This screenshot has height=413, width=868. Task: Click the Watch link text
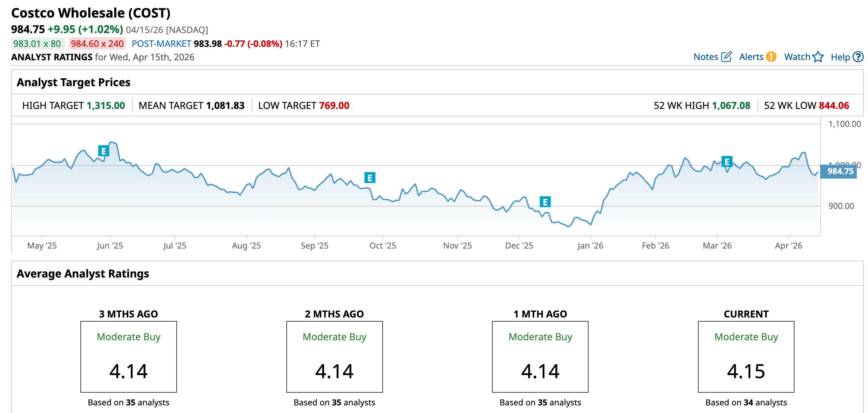[x=797, y=57]
